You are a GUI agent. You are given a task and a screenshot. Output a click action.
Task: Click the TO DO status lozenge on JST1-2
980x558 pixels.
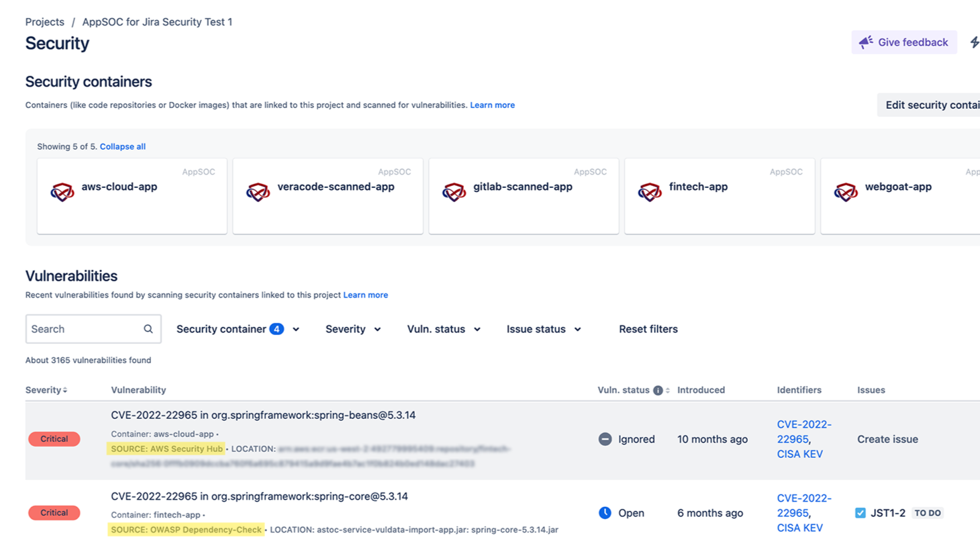click(927, 512)
